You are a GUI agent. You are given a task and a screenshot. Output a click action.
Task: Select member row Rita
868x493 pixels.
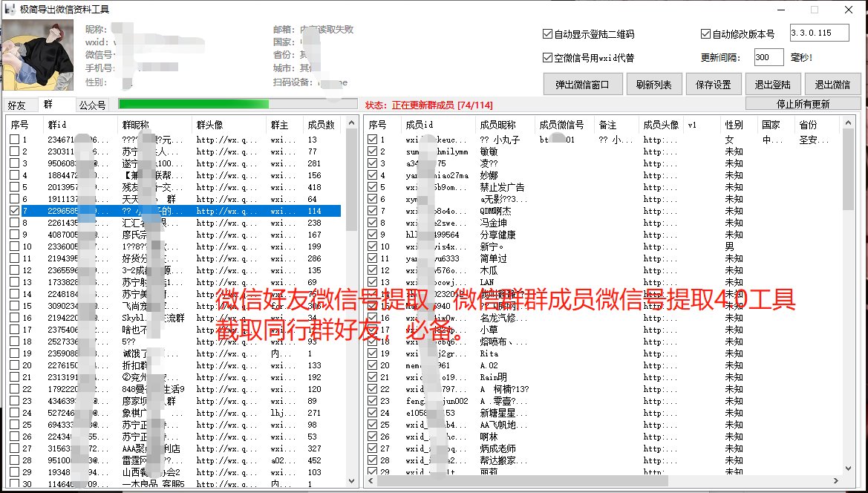pos(604,353)
